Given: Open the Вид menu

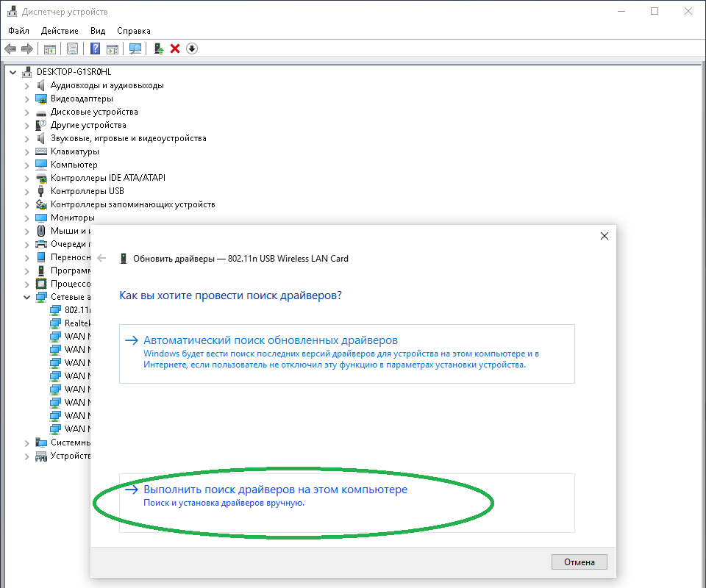Looking at the screenshot, I should [x=98, y=31].
